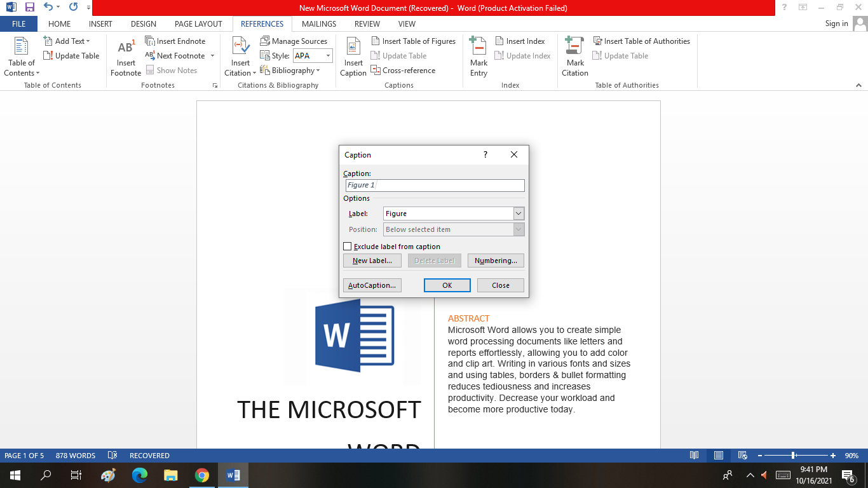The width and height of the screenshot is (868, 488).
Task: Open Windows search from the taskbar
Action: 46,475
